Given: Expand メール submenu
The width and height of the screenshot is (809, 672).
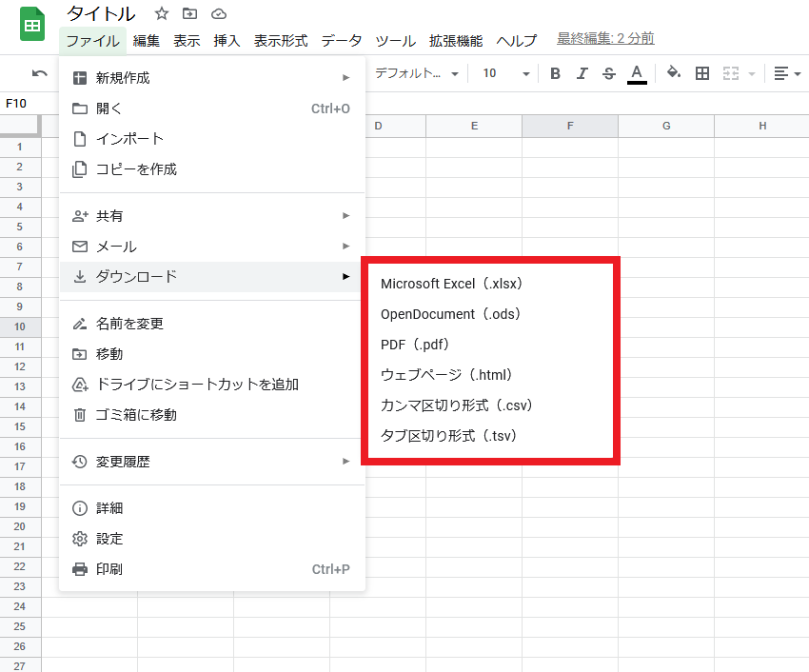Looking at the screenshot, I should tap(212, 247).
